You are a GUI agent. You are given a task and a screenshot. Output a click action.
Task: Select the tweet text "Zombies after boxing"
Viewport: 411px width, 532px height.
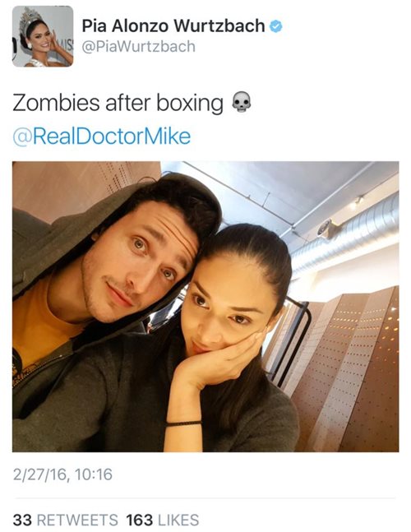(118, 103)
